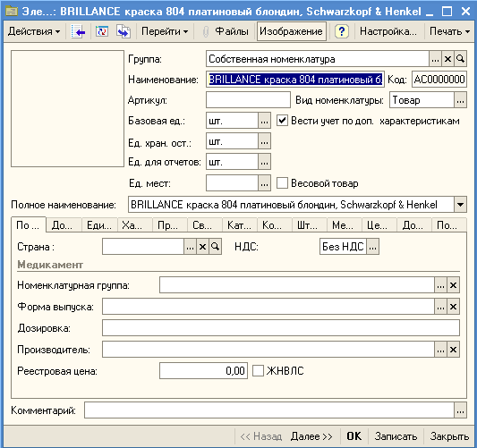Clear the Группа field with X button

pos(447,59)
